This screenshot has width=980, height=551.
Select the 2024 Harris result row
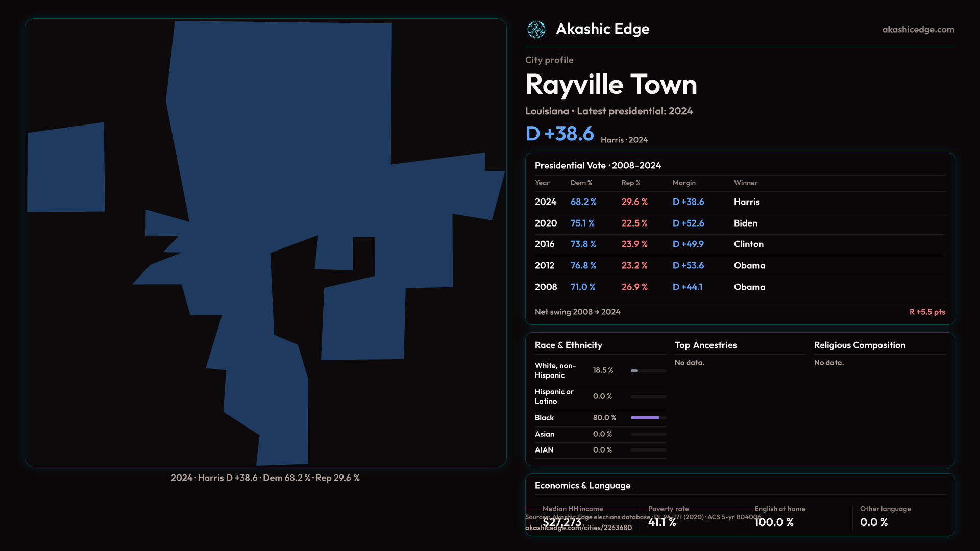tap(739, 202)
